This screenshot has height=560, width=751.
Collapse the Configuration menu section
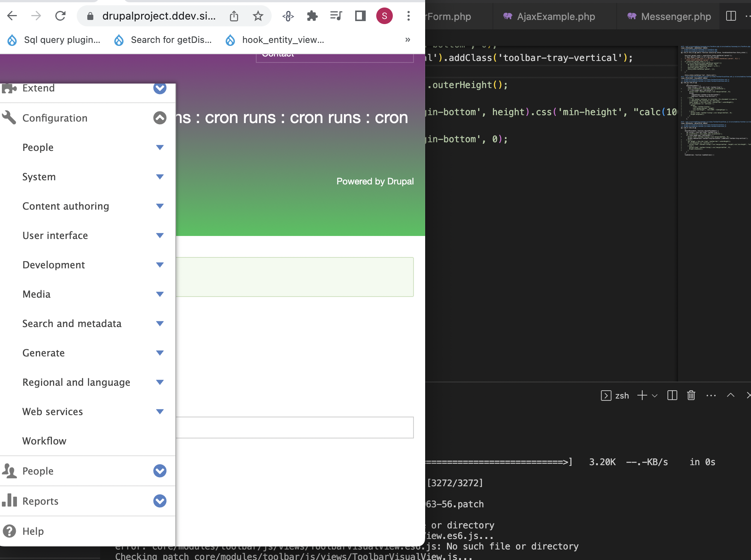click(160, 117)
